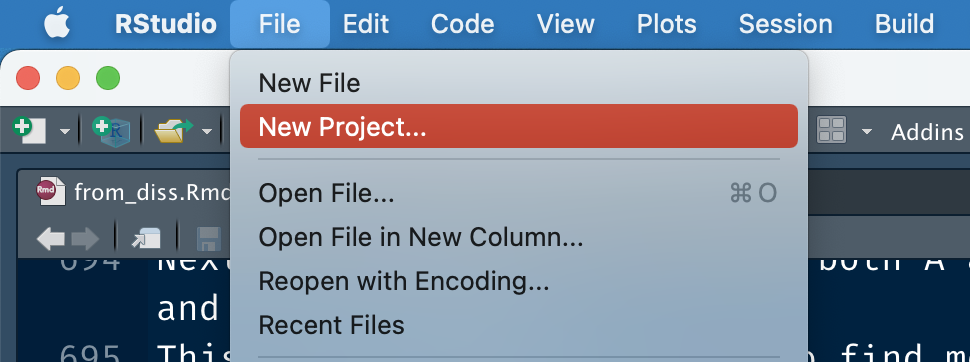Switch to the from_diss.Rmd tab
The height and width of the screenshot is (362, 970).
pyautogui.click(x=133, y=192)
